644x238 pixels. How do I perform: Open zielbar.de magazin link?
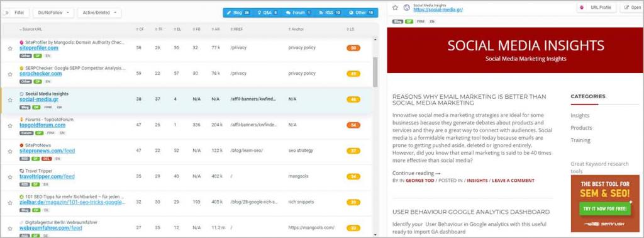pos(72,202)
